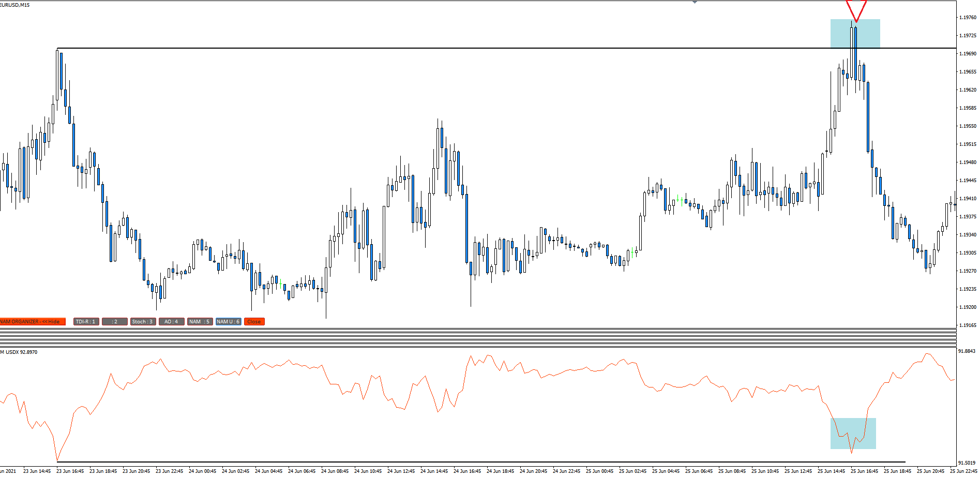Click the gray chart shift triangle at top
This screenshot has height=477, width=980.
point(695,2)
